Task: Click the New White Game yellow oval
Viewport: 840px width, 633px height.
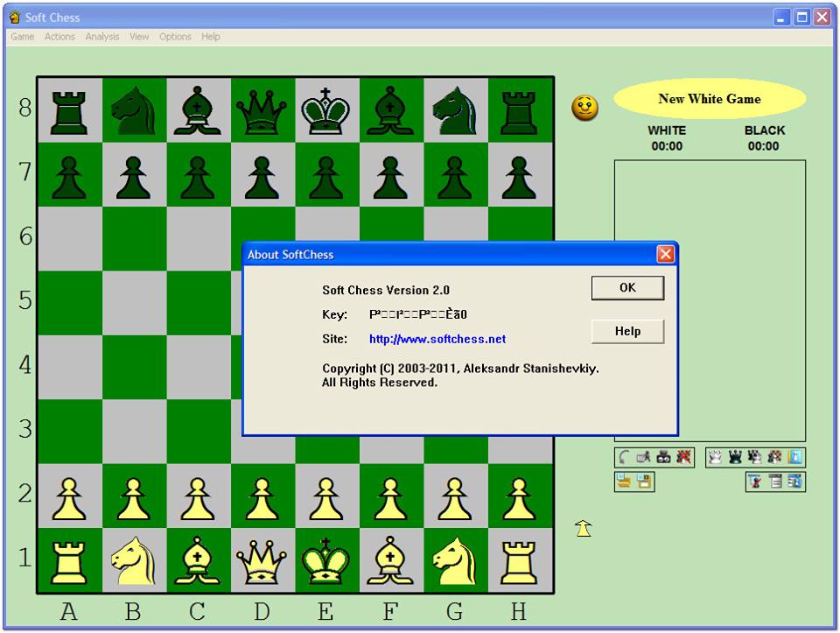Action: coord(710,99)
